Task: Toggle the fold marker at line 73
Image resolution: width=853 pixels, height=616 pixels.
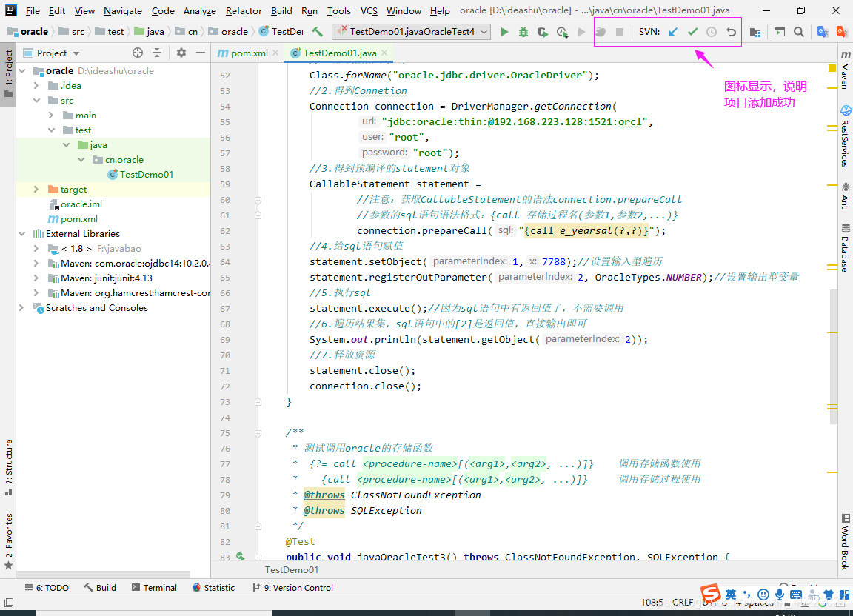Action: click(x=258, y=402)
